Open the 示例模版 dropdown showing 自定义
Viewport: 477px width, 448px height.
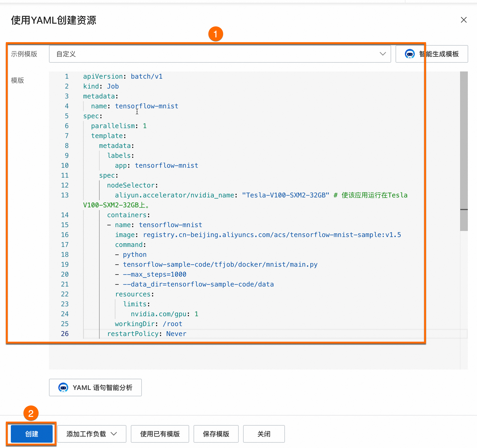pos(216,54)
